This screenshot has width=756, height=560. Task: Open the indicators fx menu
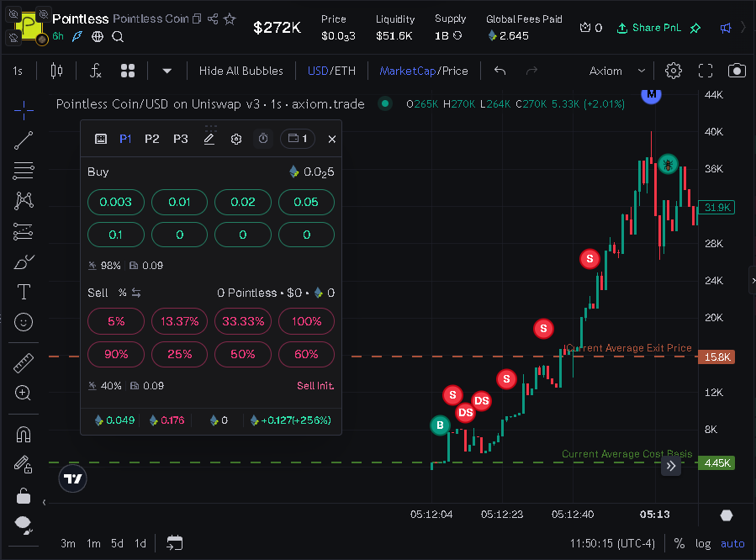pos(96,71)
